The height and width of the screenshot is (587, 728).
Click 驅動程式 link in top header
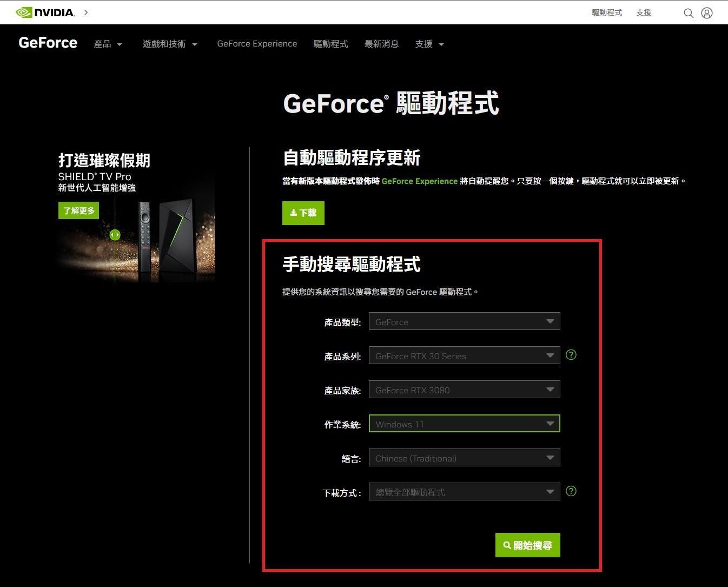coord(607,12)
